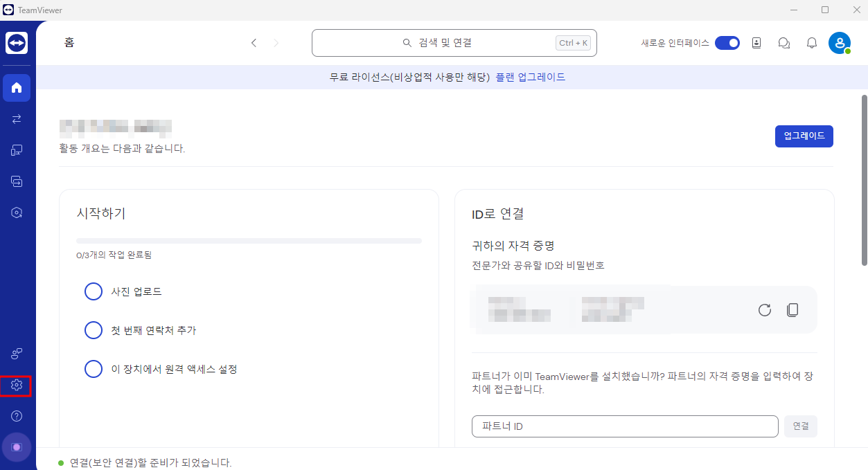Viewport: 868px width, 470px height.
Task: Open the address book icon
Action: 756,42
